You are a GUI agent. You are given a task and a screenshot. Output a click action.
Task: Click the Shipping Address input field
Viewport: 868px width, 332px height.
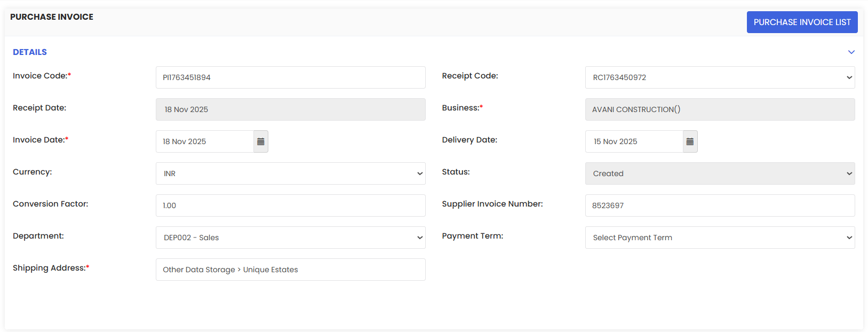tap(291, 270)
